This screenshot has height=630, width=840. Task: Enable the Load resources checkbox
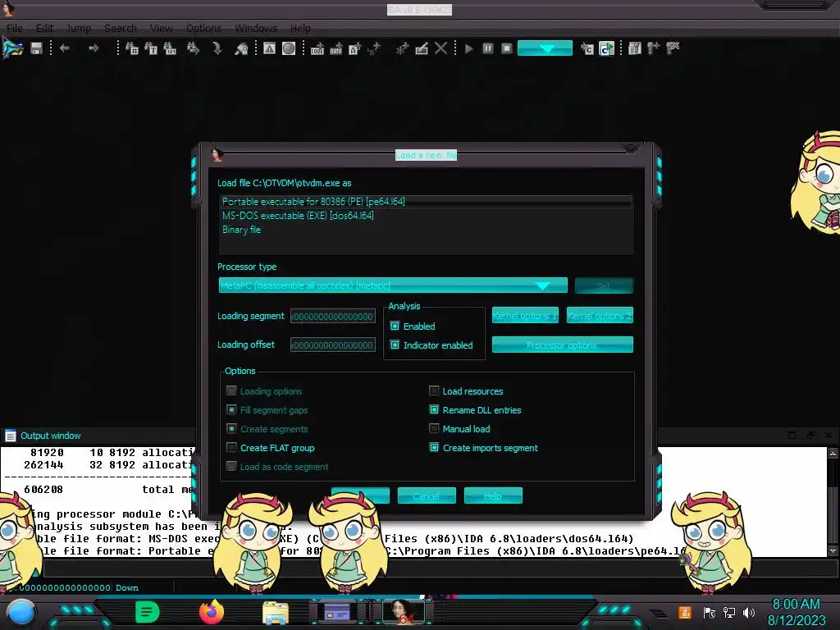[434, 391]
